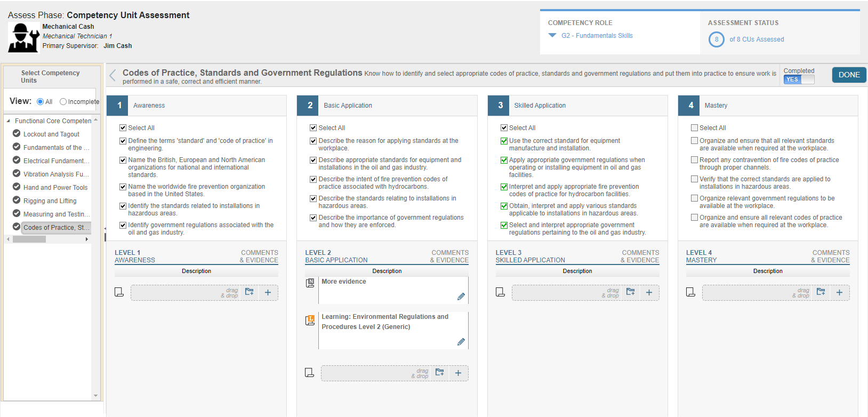Switch the Completed YES toggle

[x=799, y=79]
